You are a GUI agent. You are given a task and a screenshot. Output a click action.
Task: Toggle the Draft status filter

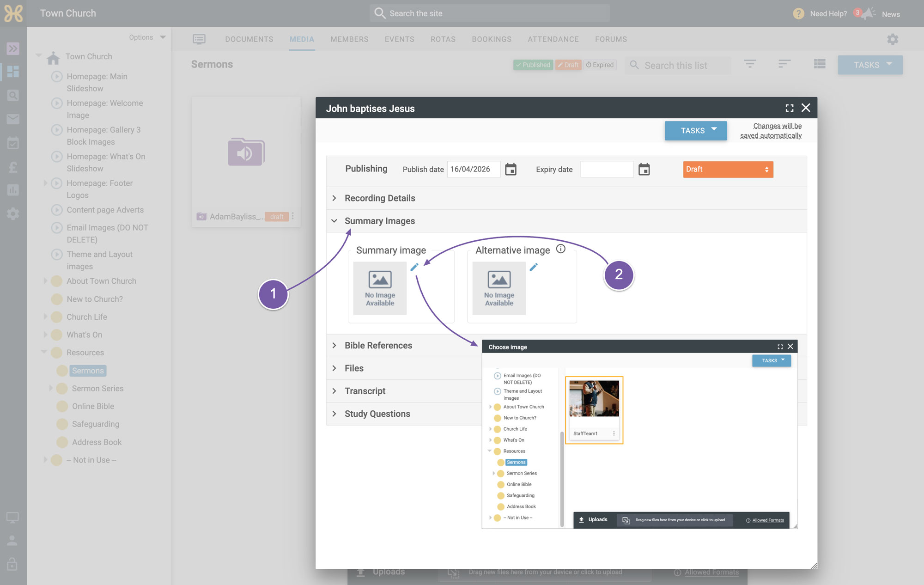[x=568, y=65]
